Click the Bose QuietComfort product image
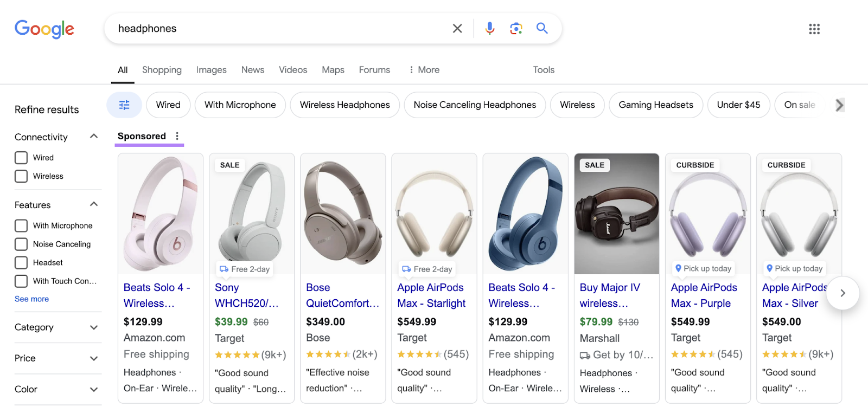 343,214
